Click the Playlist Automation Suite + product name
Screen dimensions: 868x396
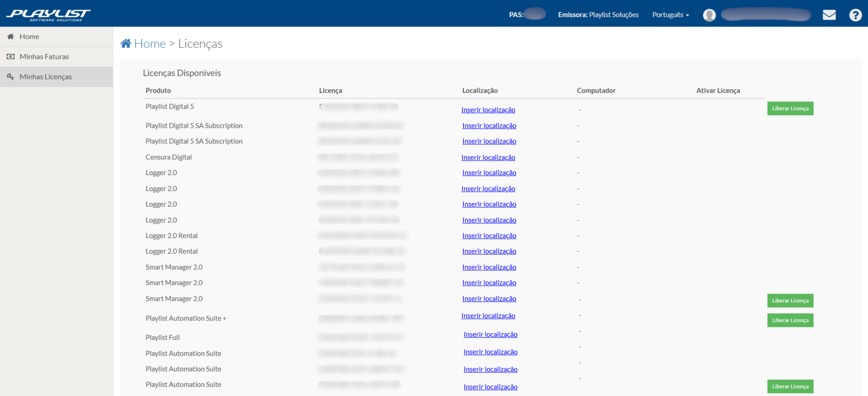[186, 318]
